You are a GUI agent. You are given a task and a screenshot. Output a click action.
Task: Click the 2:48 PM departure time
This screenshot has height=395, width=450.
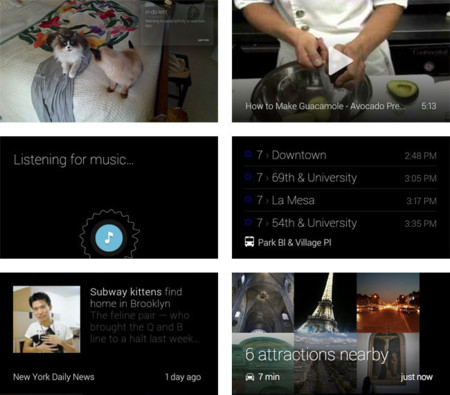[x=420, y=156]
